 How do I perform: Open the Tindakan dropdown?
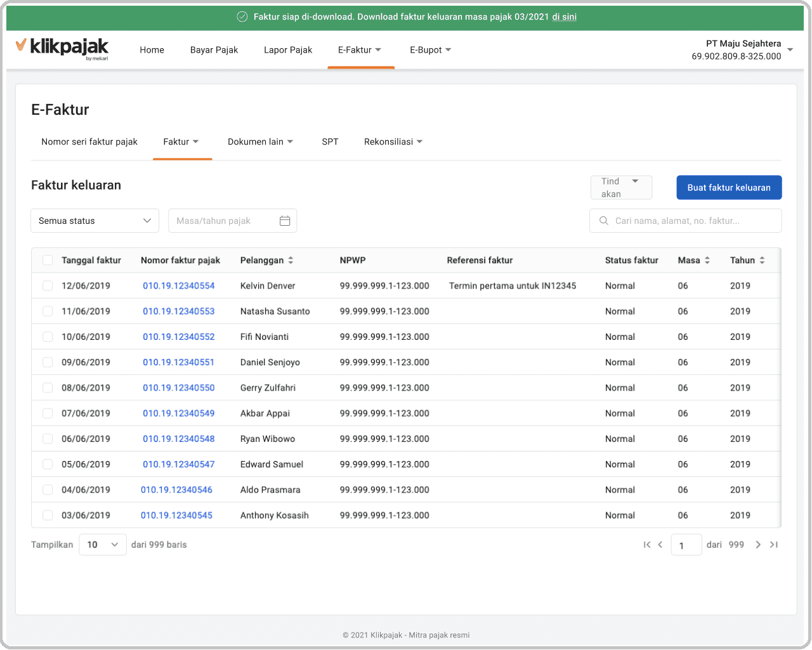tap(621, 187)
